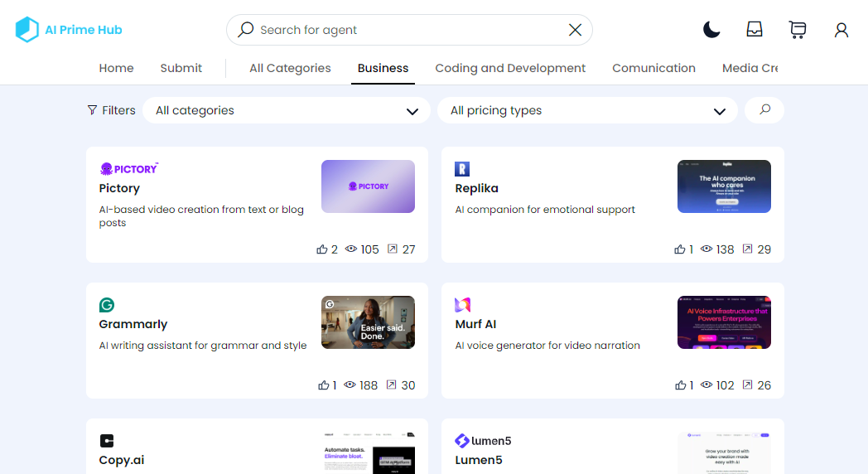This screenshot has height=474, width=868.
Task: Click the Pictory preview thumbnail
Action: coord(368,186)
